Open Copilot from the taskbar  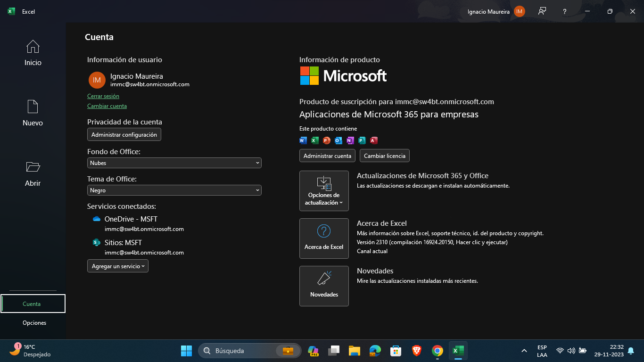[313, 351]
